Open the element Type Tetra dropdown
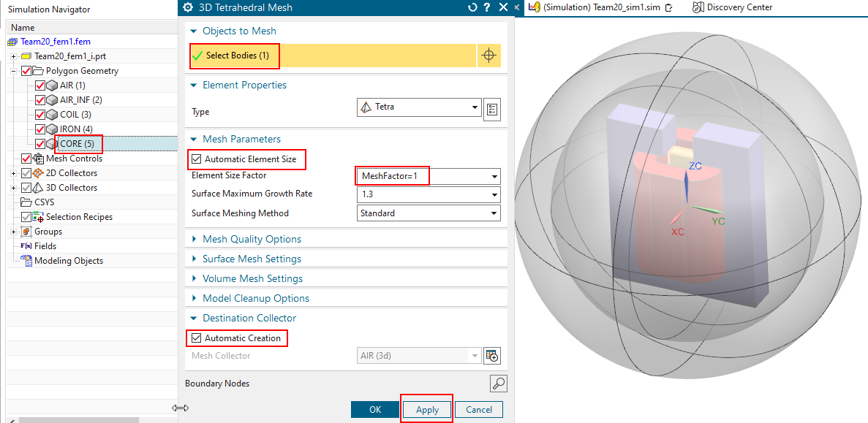This screenshot has width=868, height=423. coord(418,107)
